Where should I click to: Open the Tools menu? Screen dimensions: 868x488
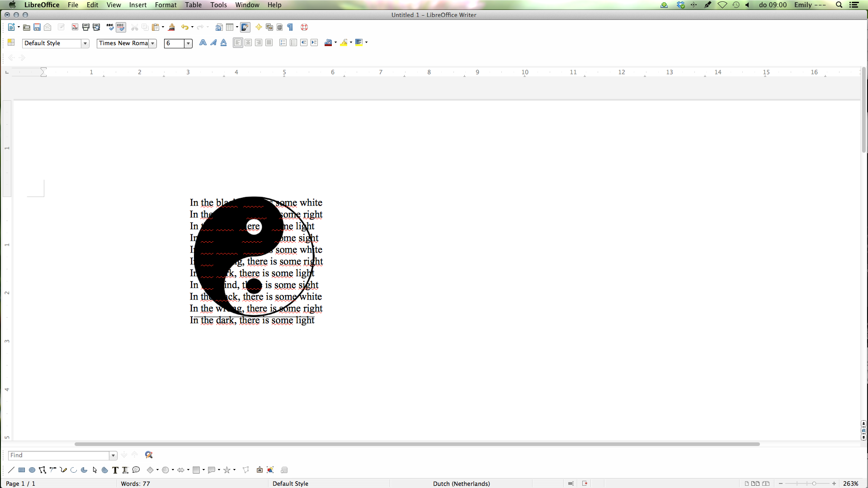coord(218,5)
